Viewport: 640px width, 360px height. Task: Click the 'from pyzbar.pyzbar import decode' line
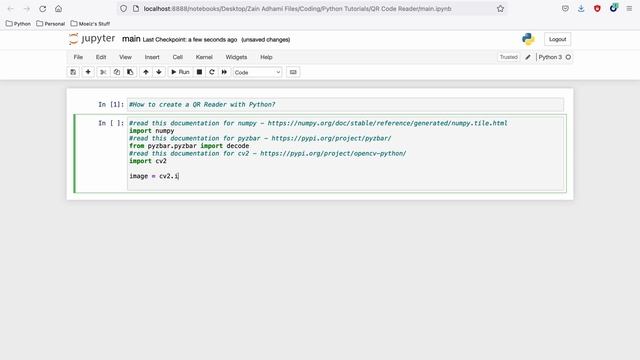click(189, 146)
